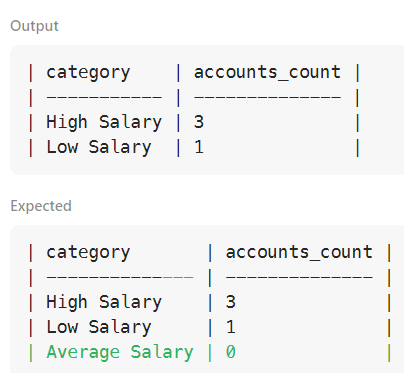
Task: Click the value 1 in Output table
Action: [199, 147]
